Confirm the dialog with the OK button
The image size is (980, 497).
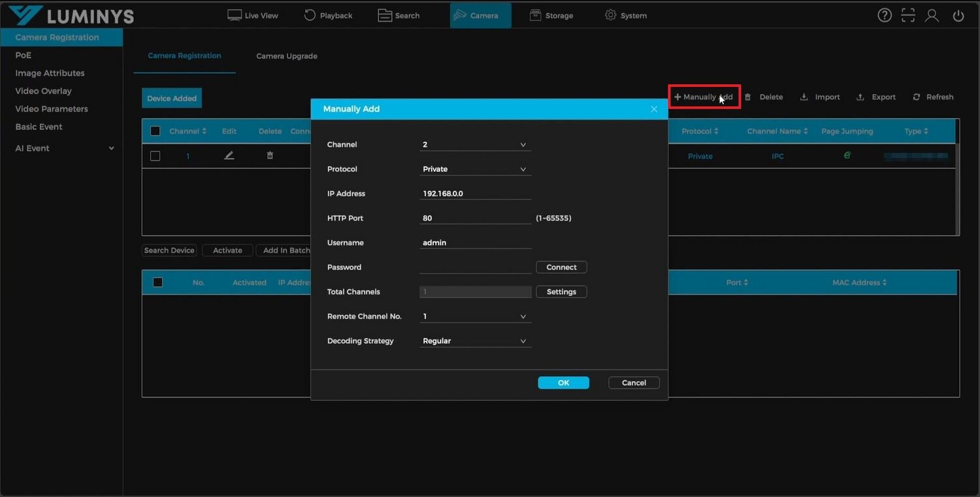pos(563,382)
